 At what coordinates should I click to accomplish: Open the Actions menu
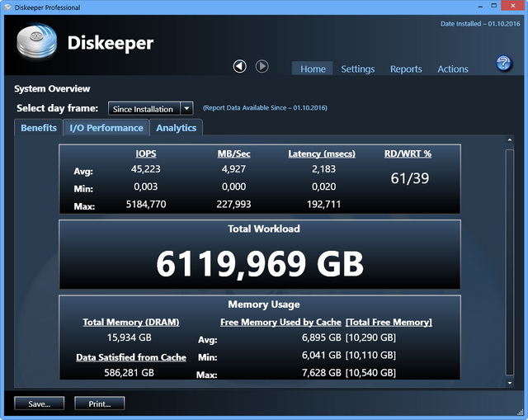pos(453,69)
